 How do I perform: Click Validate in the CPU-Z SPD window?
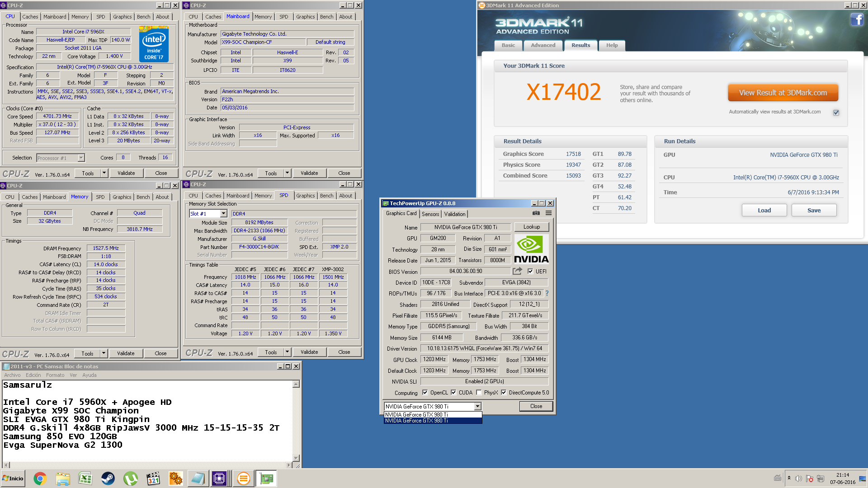[309, 352]
